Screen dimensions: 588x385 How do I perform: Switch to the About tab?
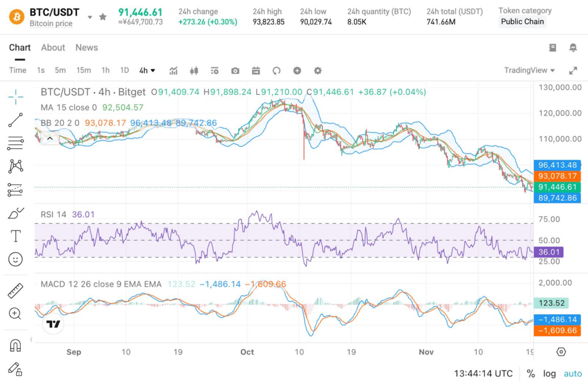tap(53, 48)
